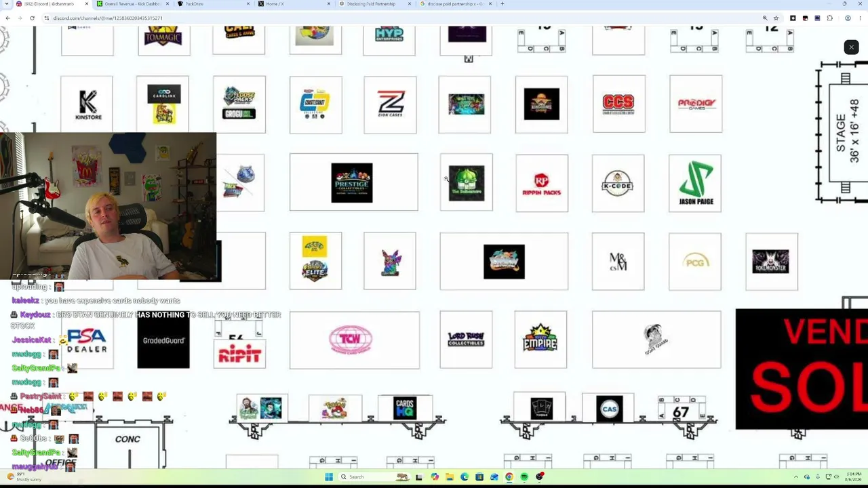Click the PastrySaint username in chat
Image resolution: width=868 pixels, height=488 pixels.
click(x=41, y=396)
